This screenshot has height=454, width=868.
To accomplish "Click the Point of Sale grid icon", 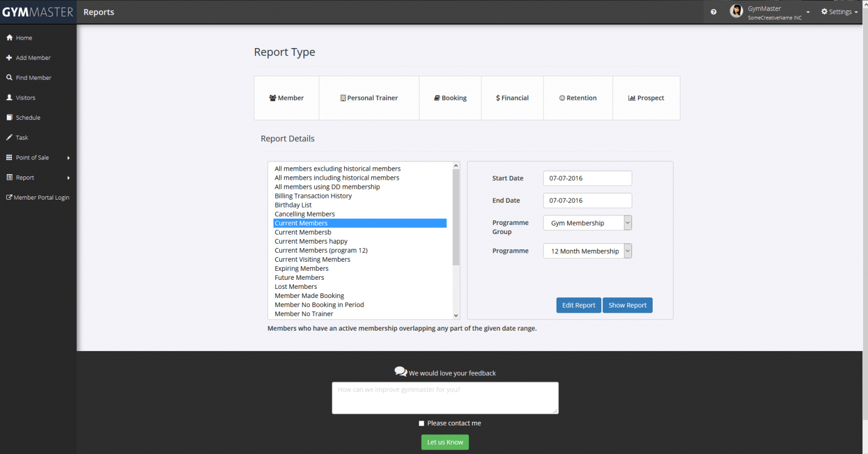I will [9, 157].
